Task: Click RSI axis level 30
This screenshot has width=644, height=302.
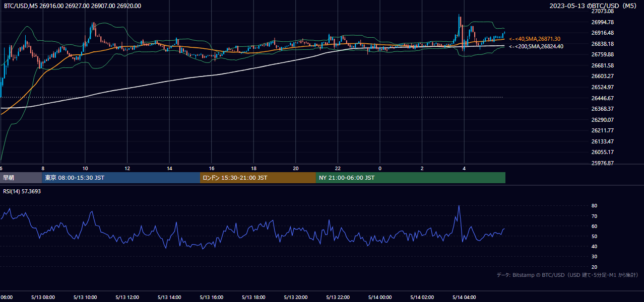Action: 594,257
